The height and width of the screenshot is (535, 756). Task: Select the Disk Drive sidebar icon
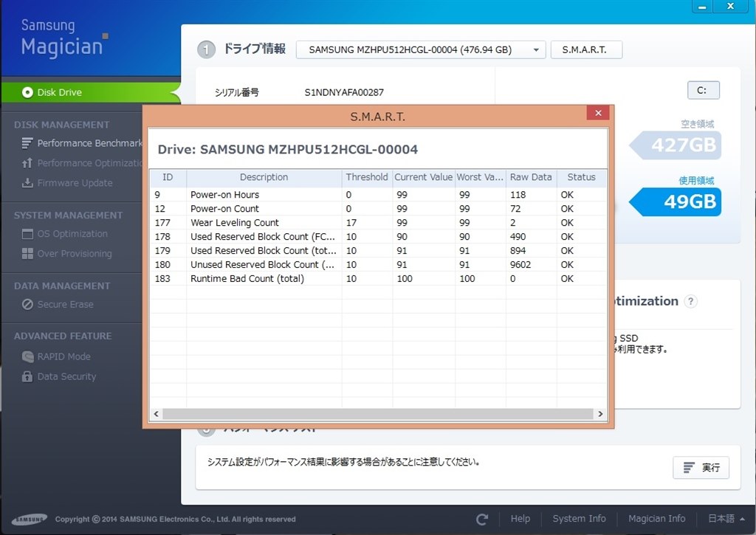(27, 92)
